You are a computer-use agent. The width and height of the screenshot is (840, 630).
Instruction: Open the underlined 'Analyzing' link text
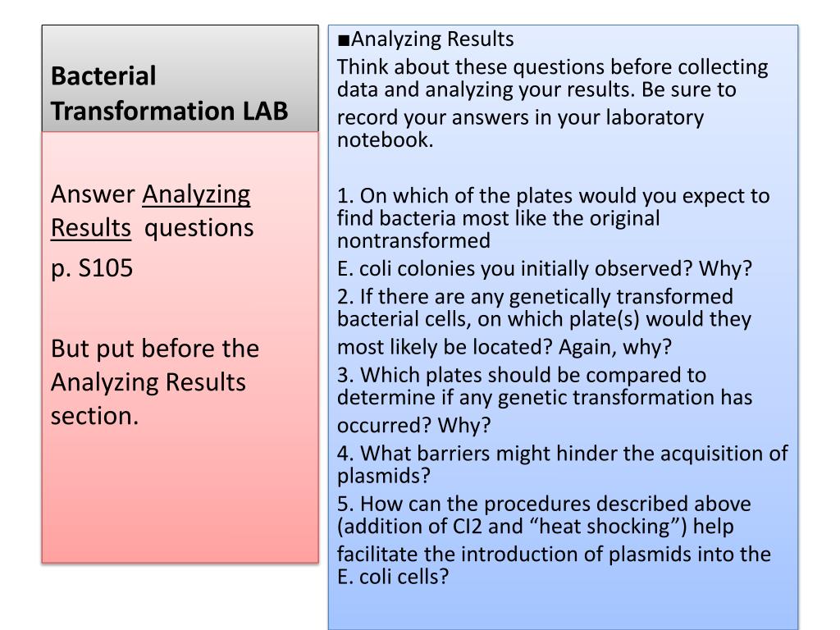(196, 194)
